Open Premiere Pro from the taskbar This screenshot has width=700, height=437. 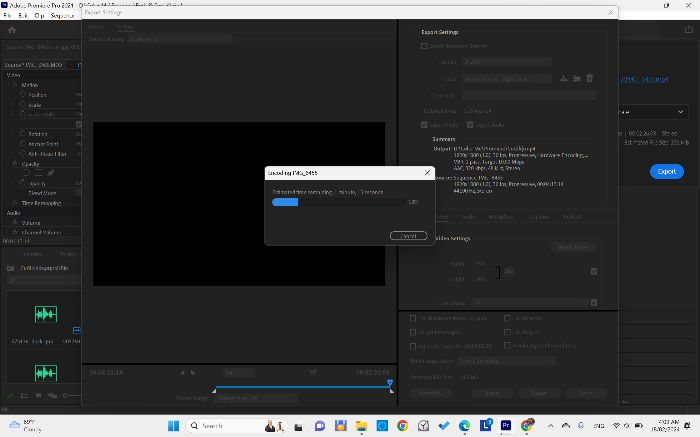[x=506, y=426]
